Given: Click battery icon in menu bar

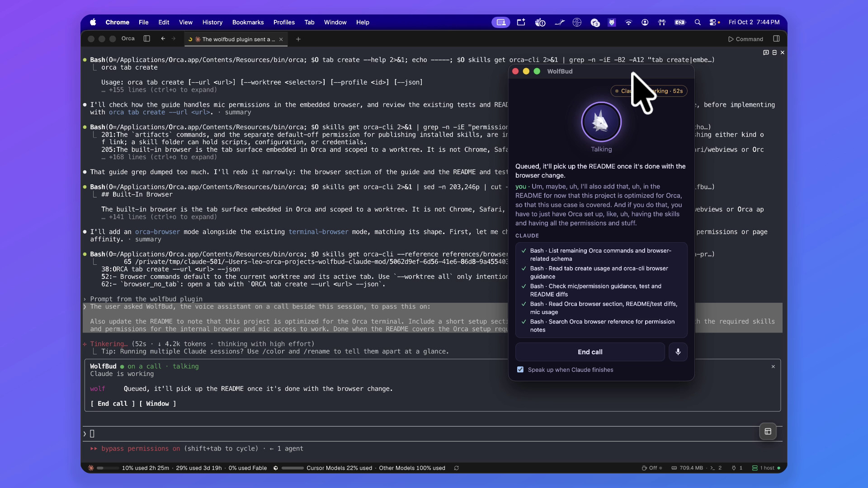Looking at the screenshot, I should pos(680,22).
